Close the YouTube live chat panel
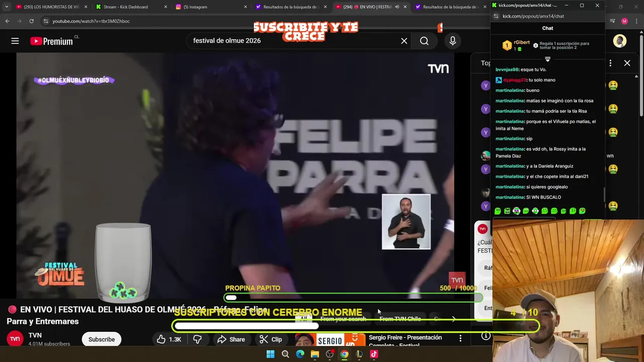The height and width of the screenshot is (362, 644). click(x=627, y=63)
